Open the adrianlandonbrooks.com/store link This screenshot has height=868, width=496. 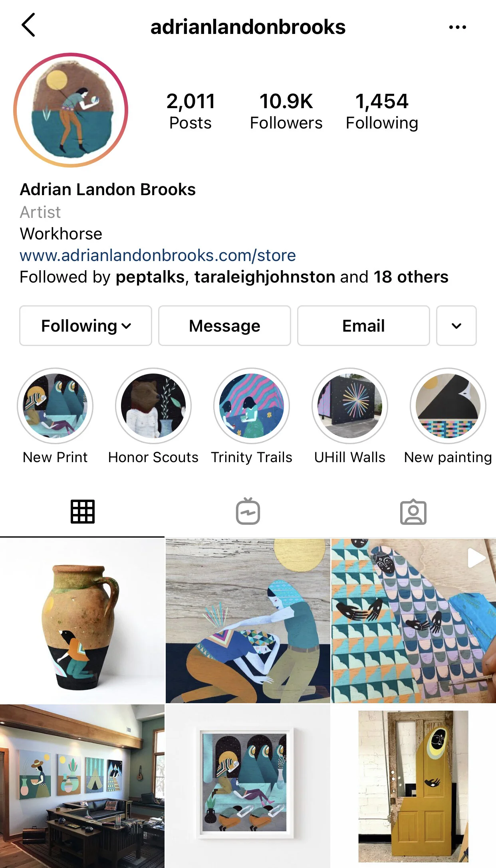pos(158,255)
